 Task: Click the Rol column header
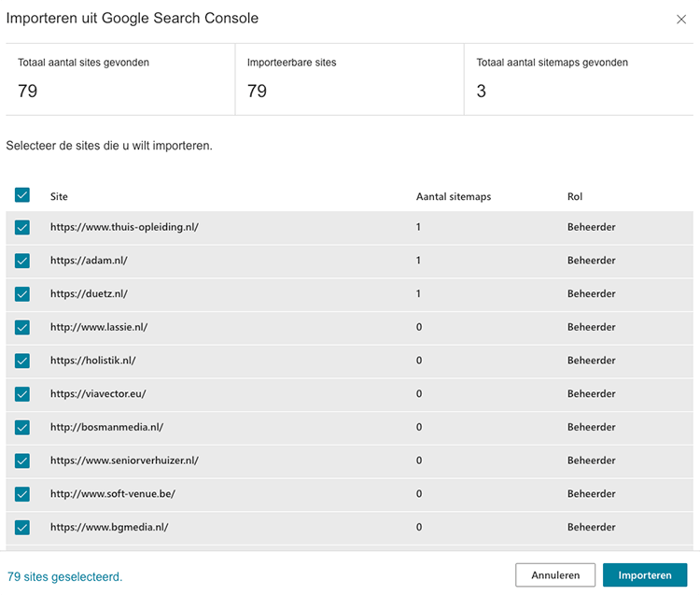[575, 196]
